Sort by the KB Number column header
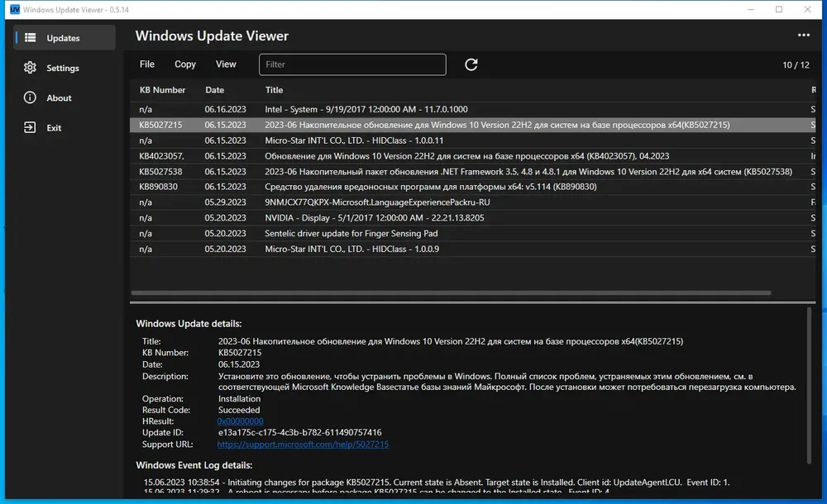This screenshot has height=504, width=827. 162,90
